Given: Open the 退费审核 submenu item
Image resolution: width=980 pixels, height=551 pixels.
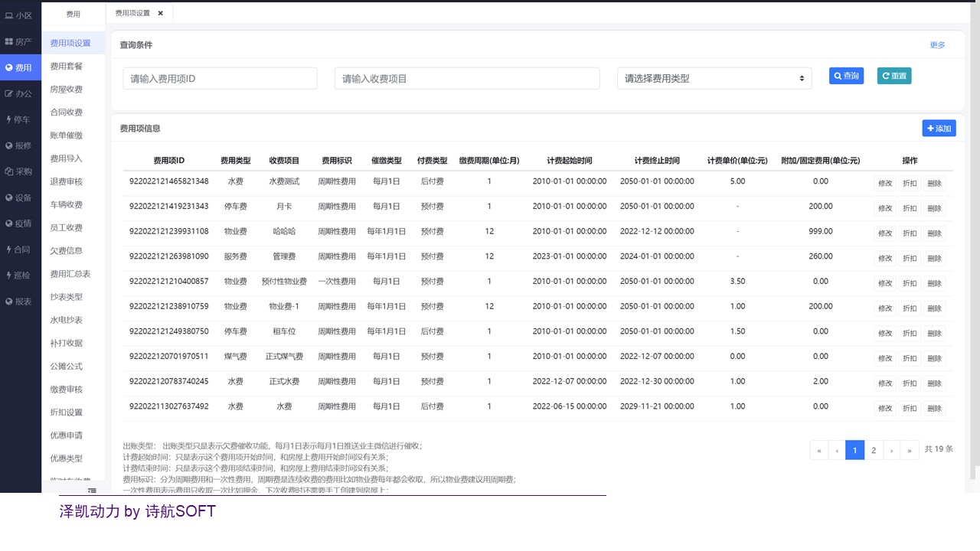Looking at the screenshot, I should click(x=73, y=181).
